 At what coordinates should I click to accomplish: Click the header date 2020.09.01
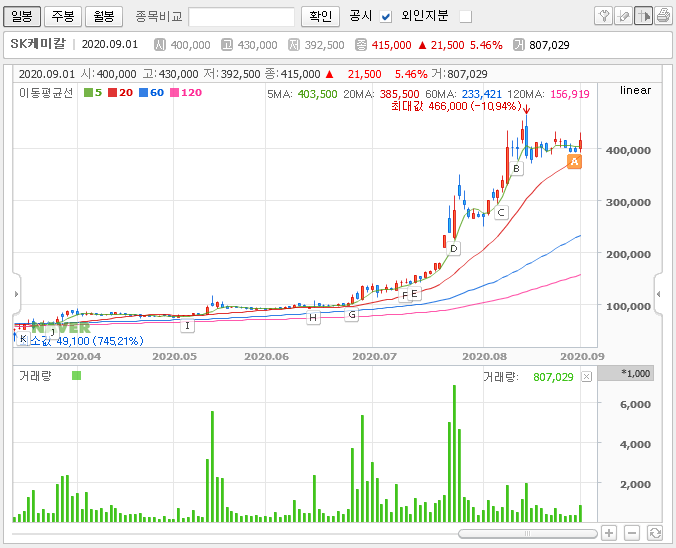click(110, 44)
